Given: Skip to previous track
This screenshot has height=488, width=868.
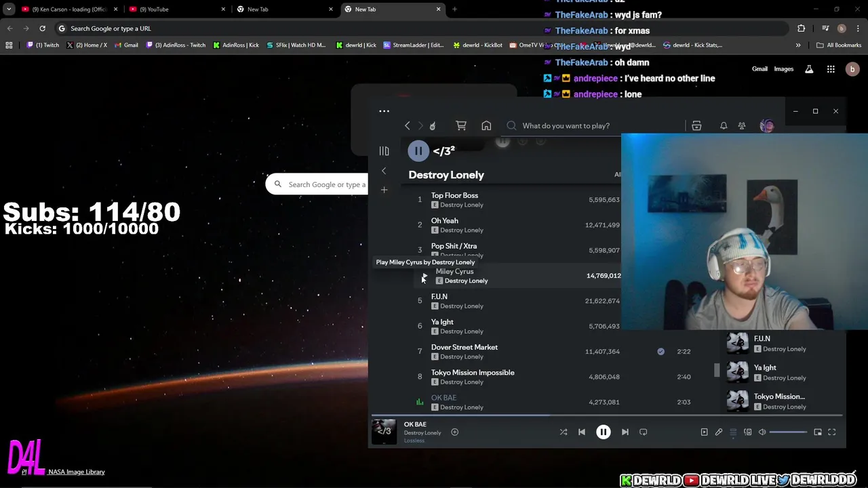Looking at the screenshot, I should click(x=581, y=432).
